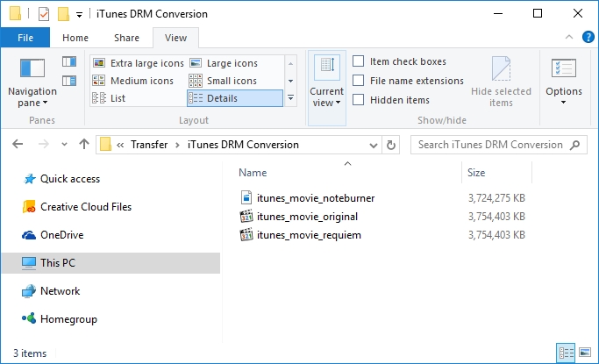599x364 pixels.
Task: Switch to large thumbnails view in status bar
Action: (x=584, y=353)
